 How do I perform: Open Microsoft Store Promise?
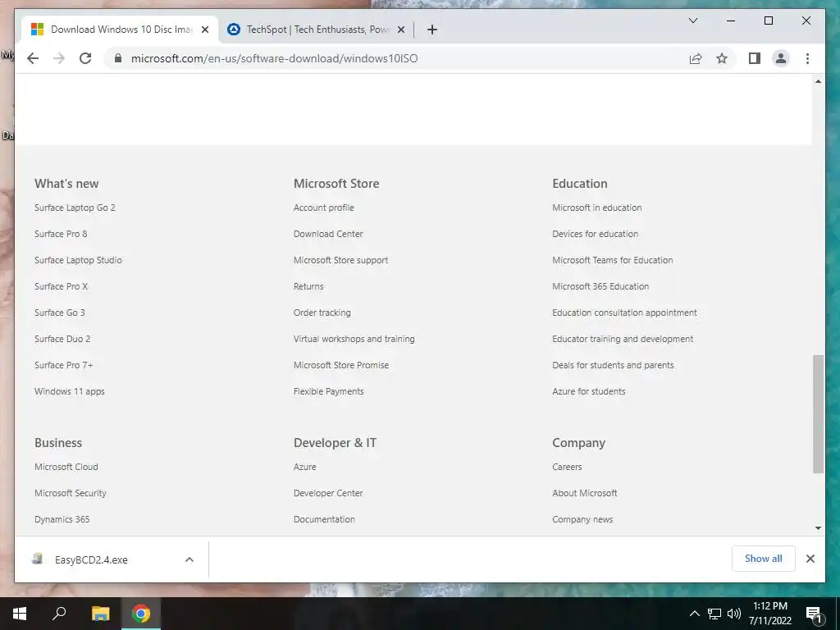pos(341,365)
